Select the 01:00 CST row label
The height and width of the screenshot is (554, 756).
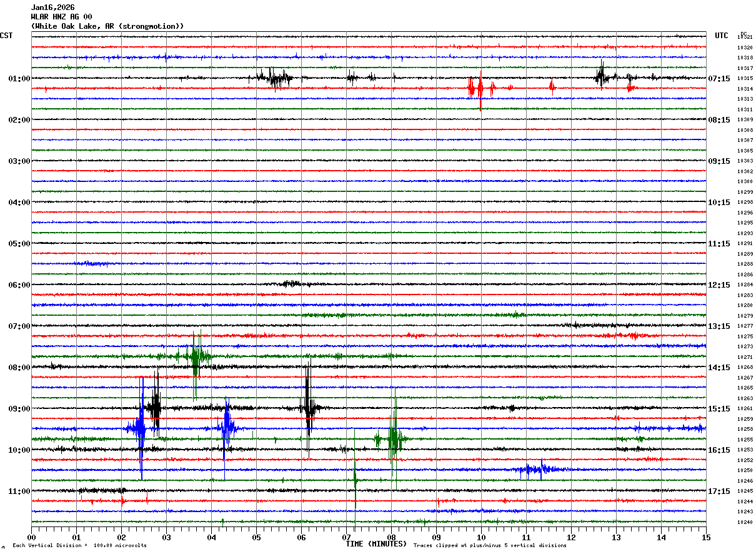tap(19, 79)
